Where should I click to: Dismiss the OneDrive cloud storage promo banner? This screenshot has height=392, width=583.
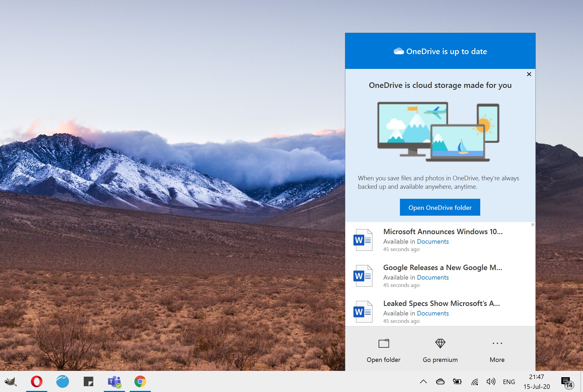(529, 74)
